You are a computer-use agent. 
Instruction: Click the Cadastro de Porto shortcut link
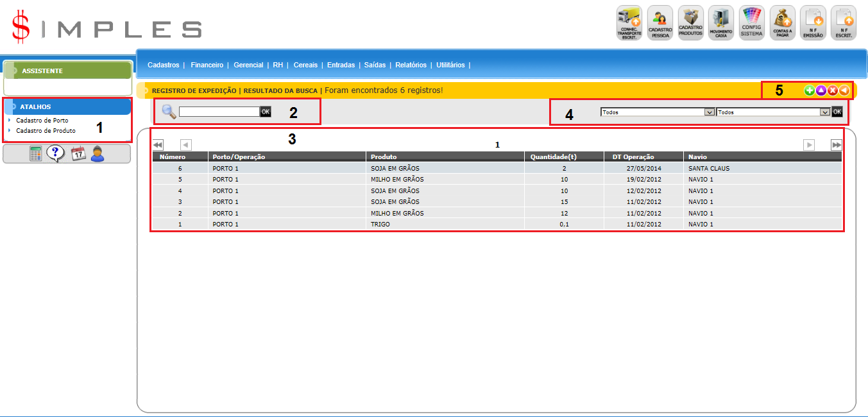tap(42, 121)
